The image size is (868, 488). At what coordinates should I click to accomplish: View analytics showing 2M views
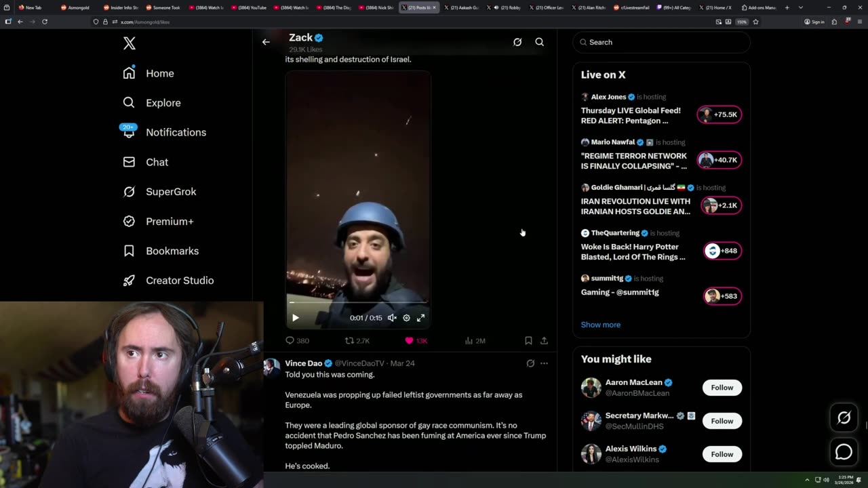(475, 341)
